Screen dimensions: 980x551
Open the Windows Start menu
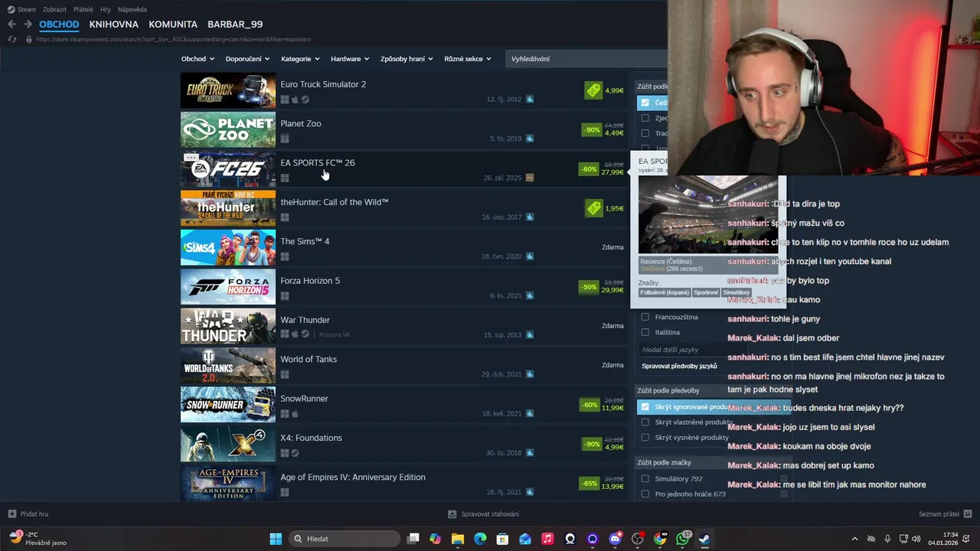(276, 539)
